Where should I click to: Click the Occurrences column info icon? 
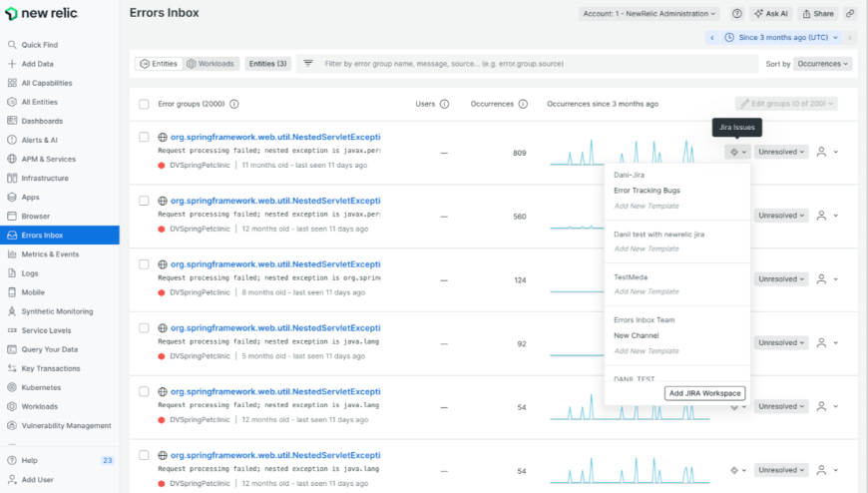coord(523,104)
